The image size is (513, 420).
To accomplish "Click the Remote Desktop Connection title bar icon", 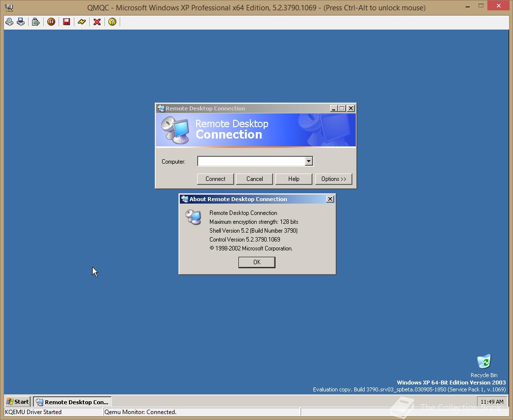I will [x=161, y=108].
